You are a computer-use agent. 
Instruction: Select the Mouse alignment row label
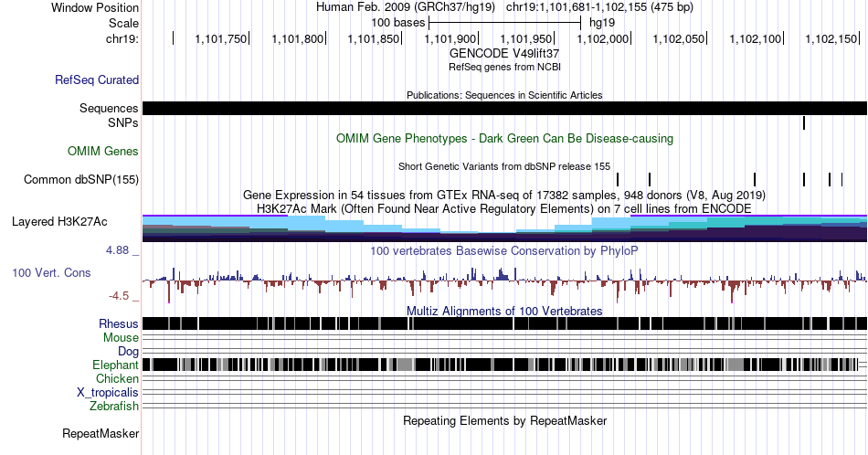pyautogui.click(x=121, y=338)
